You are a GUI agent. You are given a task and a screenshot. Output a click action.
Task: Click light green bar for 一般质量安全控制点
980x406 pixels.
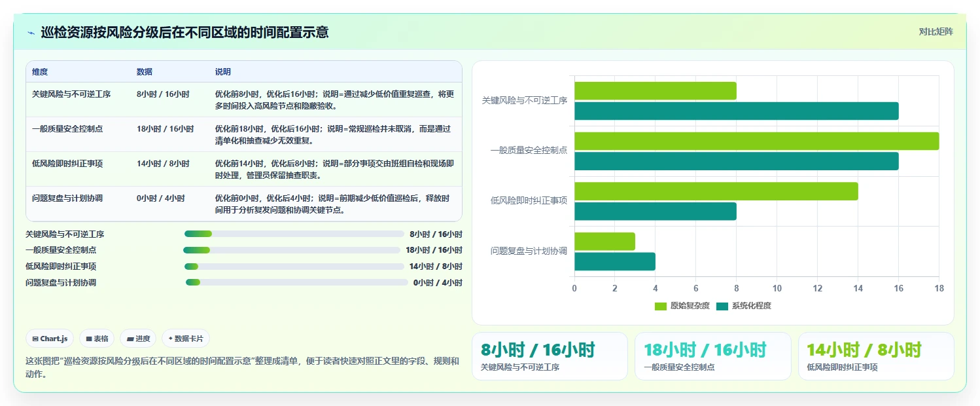(757, 141)
